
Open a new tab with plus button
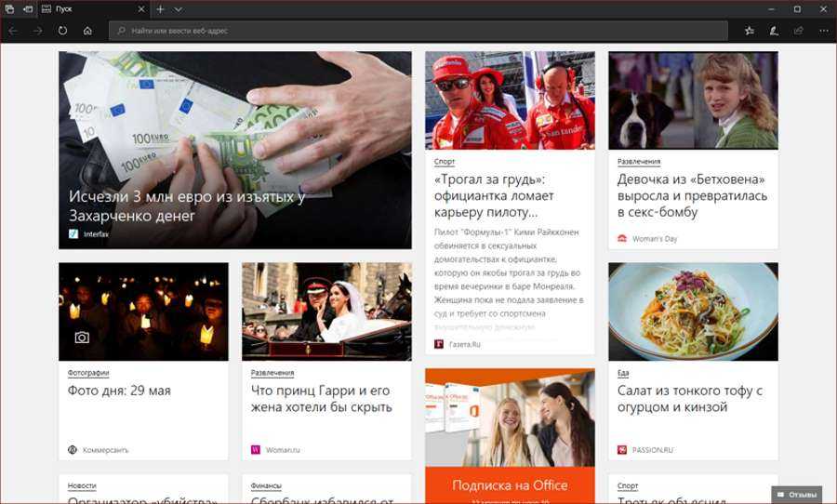tap(161, 9)
